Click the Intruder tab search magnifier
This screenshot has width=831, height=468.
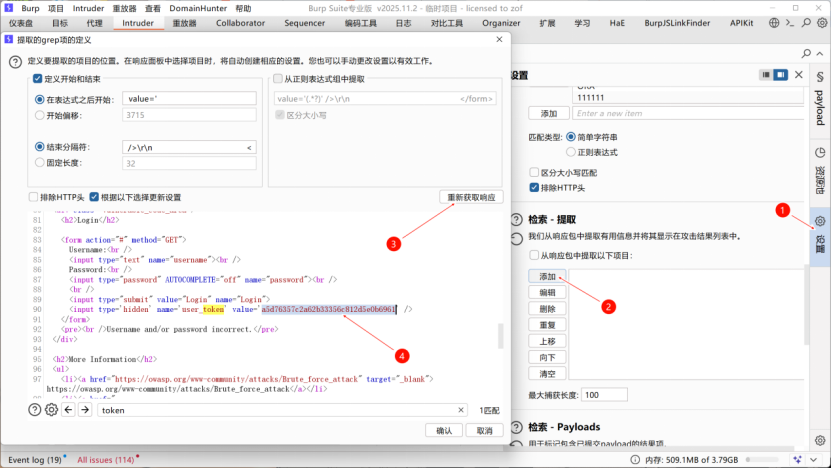point(806,53)
